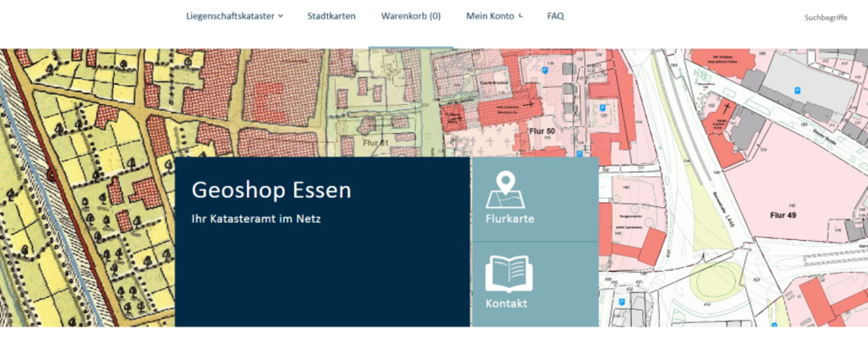Go to Stadtkarten page
This screenshot has width=868, height=346.
click(x=331, y=16)
